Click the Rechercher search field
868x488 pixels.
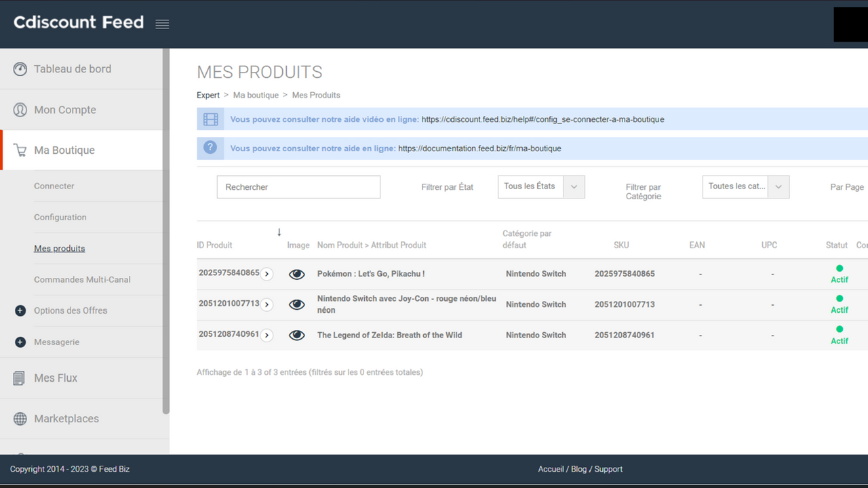(298, 187)
